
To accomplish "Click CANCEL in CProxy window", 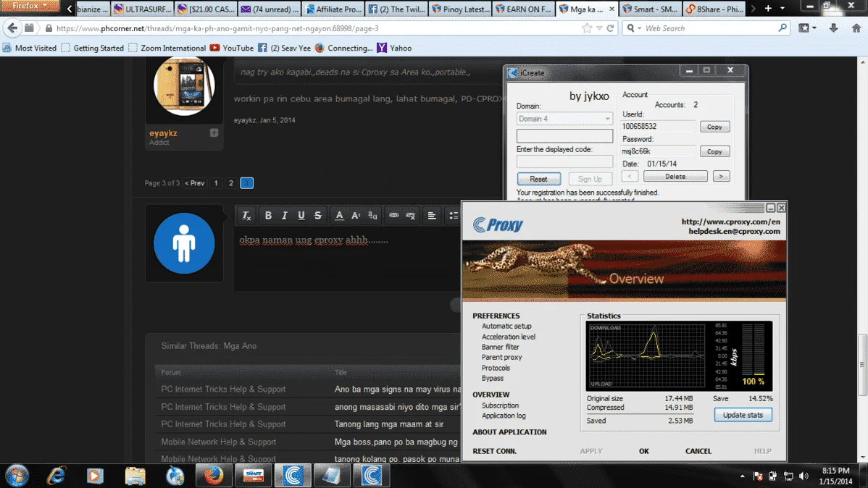I will click(698, 451).
